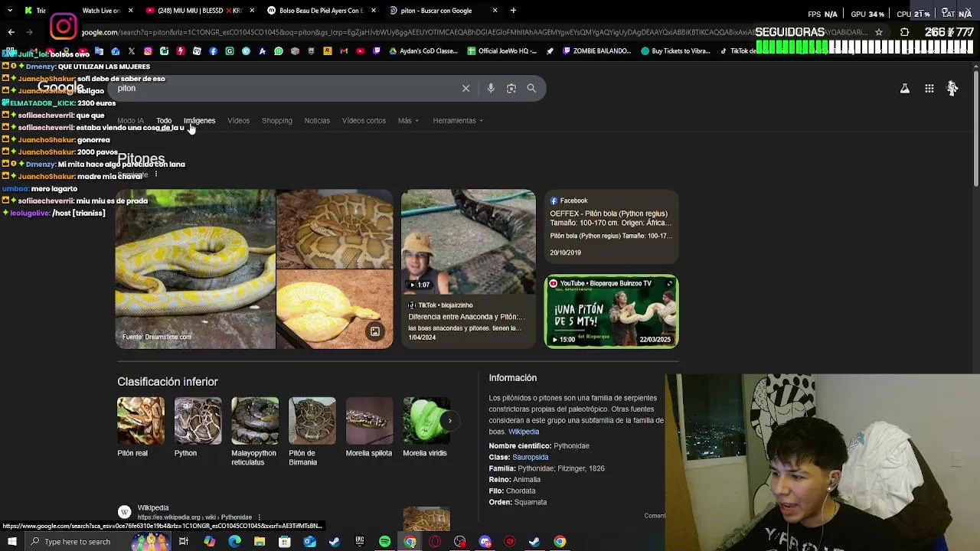The width and height of the screenshot is (980, 551).
Task: Switch to the Videos search tab
Action: [x=238, y=121]
